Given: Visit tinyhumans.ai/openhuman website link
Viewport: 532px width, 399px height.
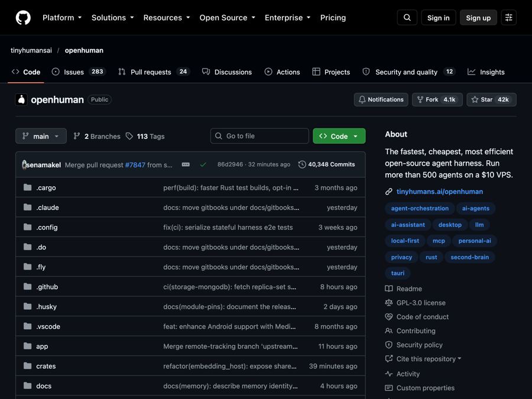Looking at the screenshot, I should point(440,192).
